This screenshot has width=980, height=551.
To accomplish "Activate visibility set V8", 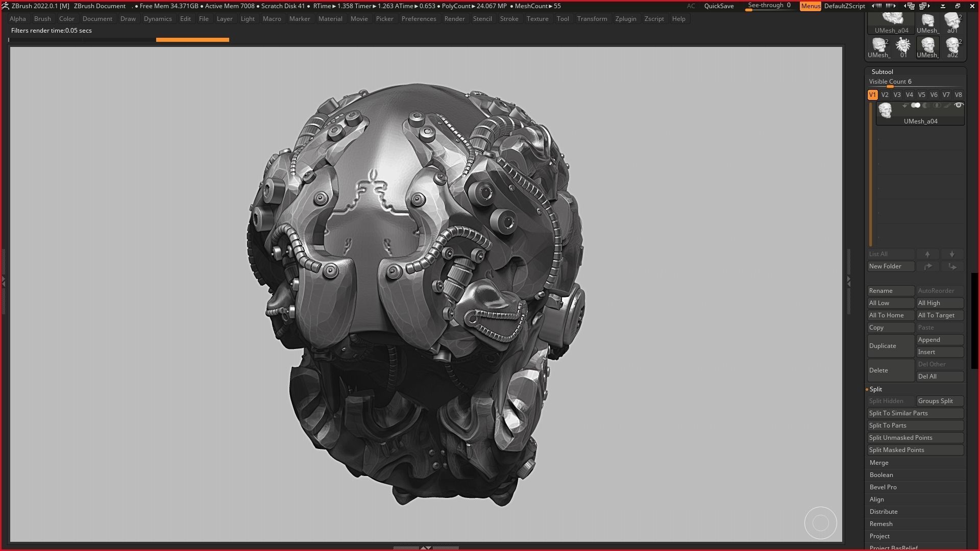I will click(x=958, y=95).
